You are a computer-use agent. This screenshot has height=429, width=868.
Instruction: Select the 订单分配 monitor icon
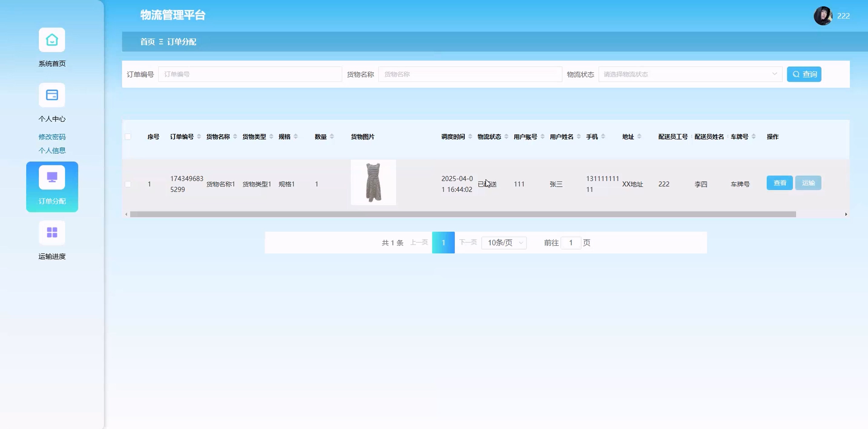click(52, 178)
